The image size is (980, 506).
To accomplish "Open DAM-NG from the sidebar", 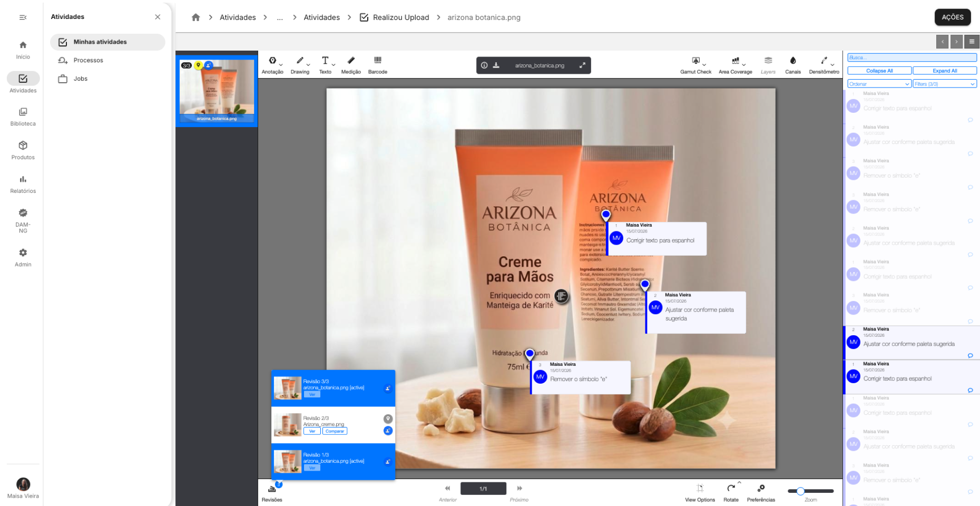I will (23, 220).
